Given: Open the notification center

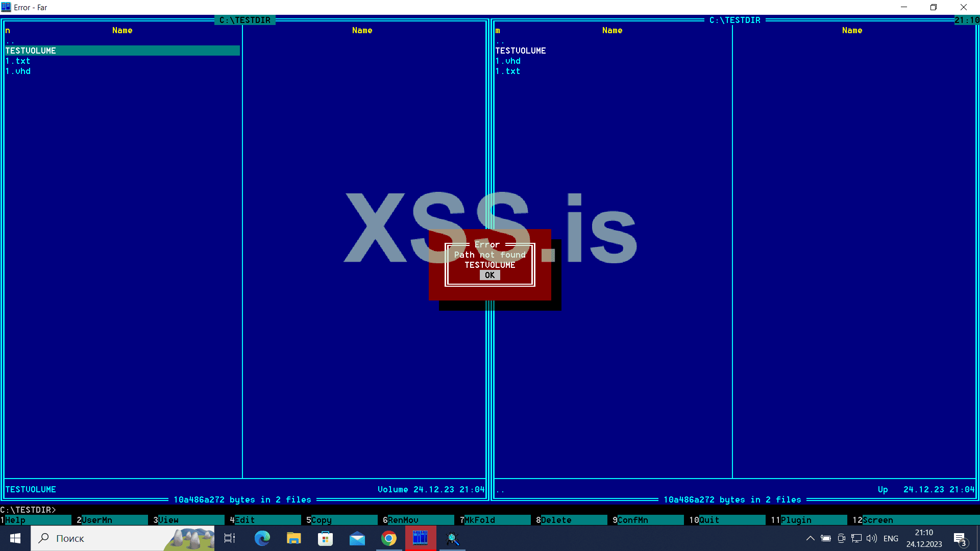Looking at the screenshot, I should pyautogui.click(x=960, y=539).
